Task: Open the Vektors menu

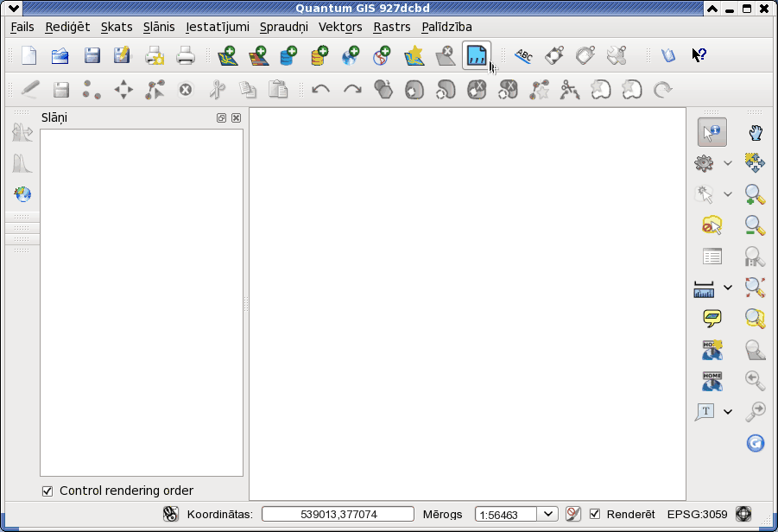Action: click(340, 27)
